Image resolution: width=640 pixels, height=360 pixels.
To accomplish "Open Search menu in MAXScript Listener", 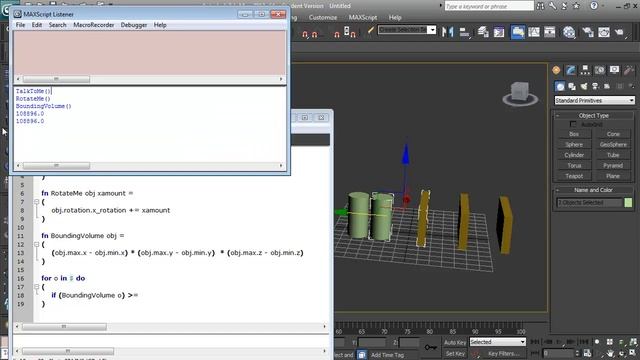I will click(58, 25).
